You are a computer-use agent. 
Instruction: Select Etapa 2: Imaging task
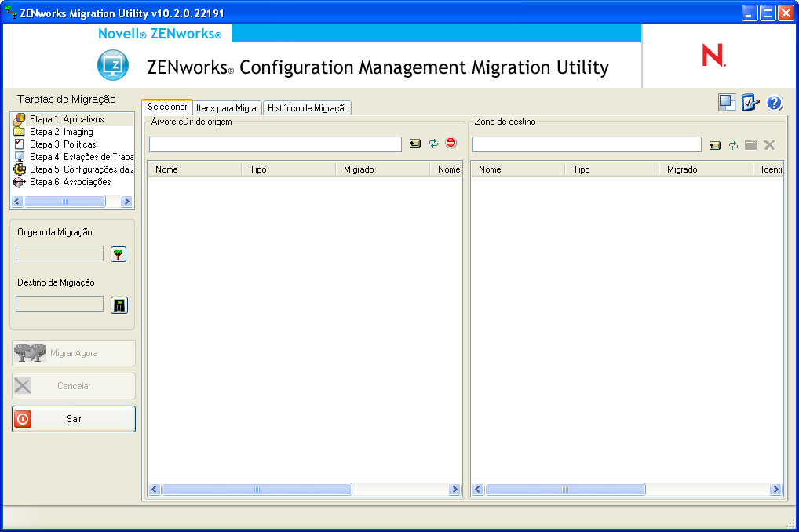click(x=61, y=132)
